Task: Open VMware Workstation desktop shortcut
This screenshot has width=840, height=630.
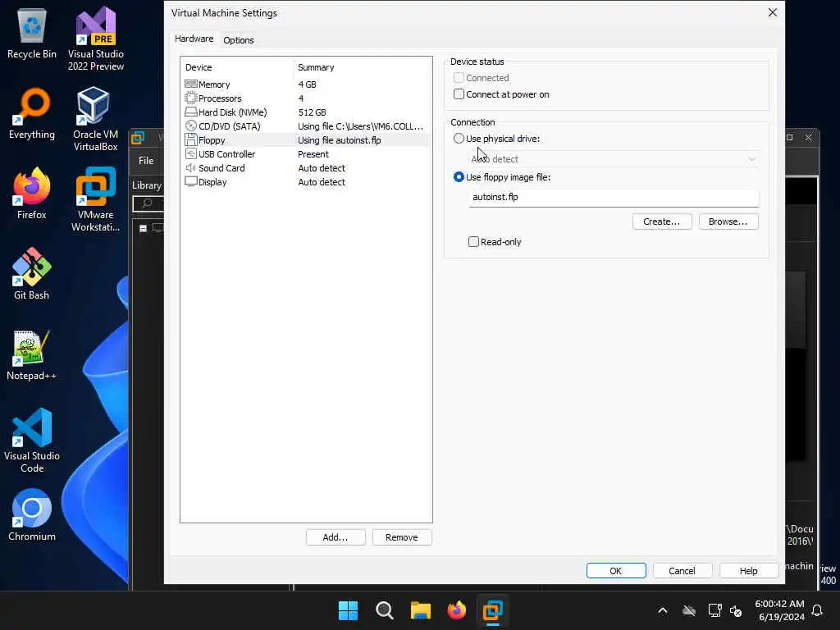Action: click(96, 199)
